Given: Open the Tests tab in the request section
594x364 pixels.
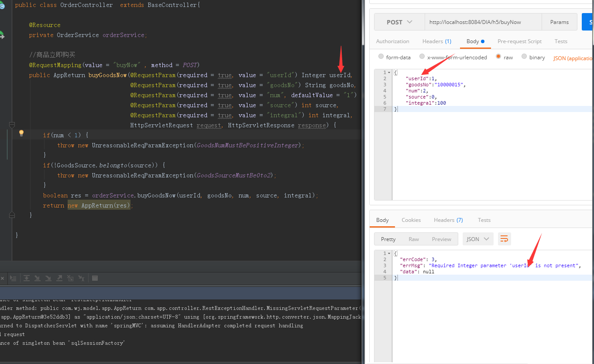Looking at the screenshot, I should (x=561, y=41).
